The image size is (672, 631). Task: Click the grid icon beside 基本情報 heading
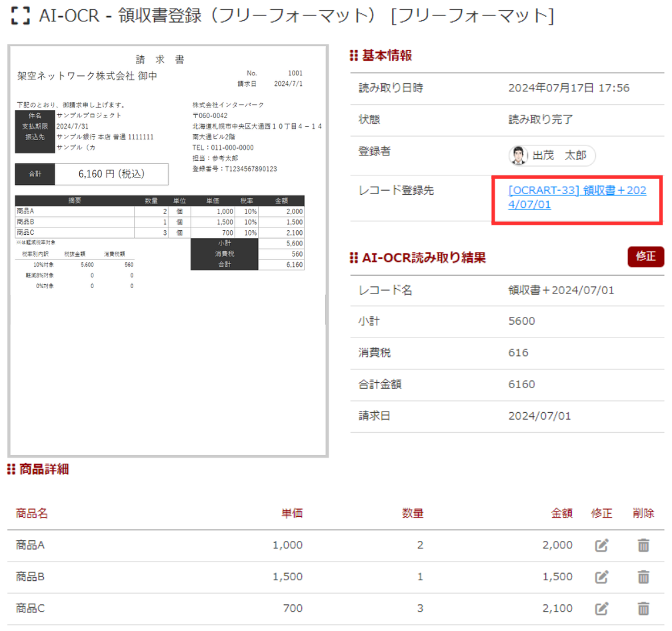pos(352,55)
